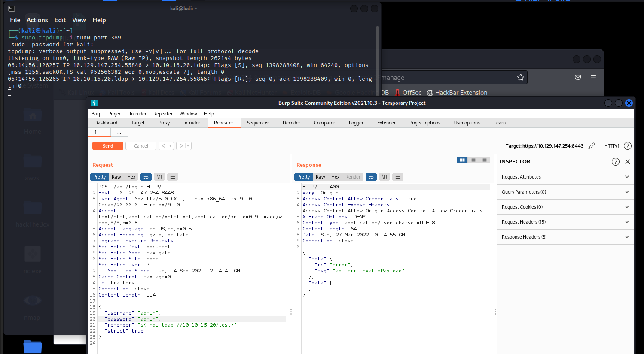Image resolution: width=644 pixels, height=354 pixels.
Task: Click the password line in the request body
Action: pyautogui.click(x=192, y=319)
